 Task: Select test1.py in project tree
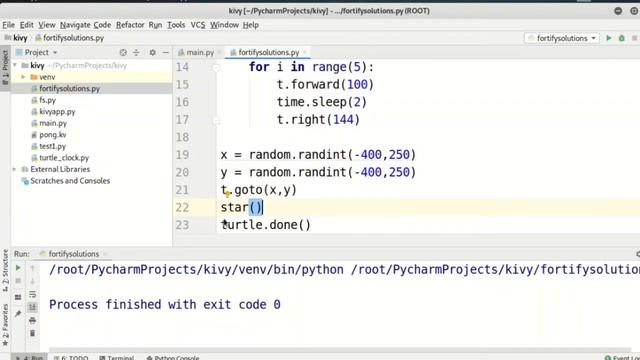pos(52,146)
